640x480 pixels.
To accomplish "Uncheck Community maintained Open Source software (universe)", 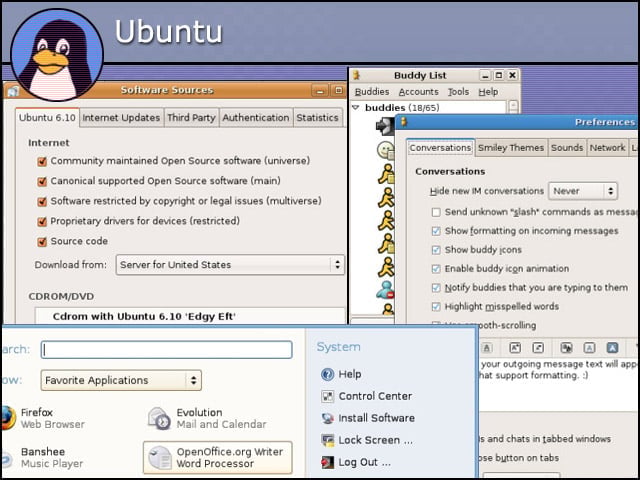I will click(x=42, y=161).
